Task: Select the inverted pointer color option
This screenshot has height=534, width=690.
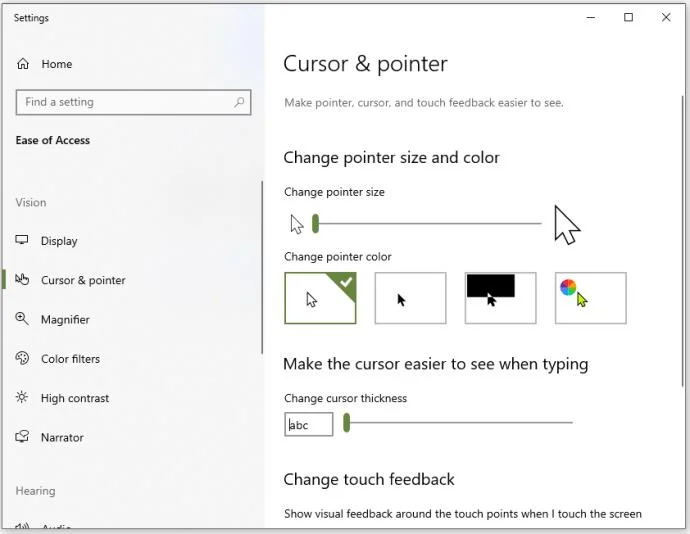Action: 500,298
